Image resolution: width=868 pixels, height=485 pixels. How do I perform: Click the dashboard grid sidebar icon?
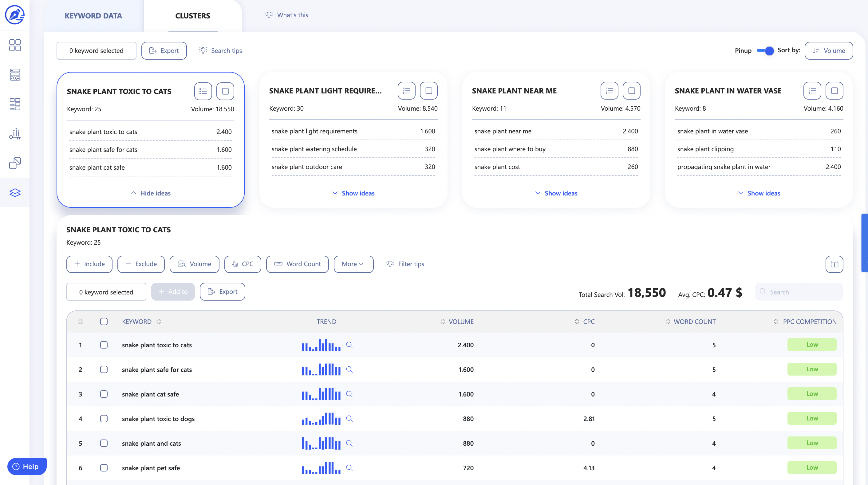click(15, 45)
